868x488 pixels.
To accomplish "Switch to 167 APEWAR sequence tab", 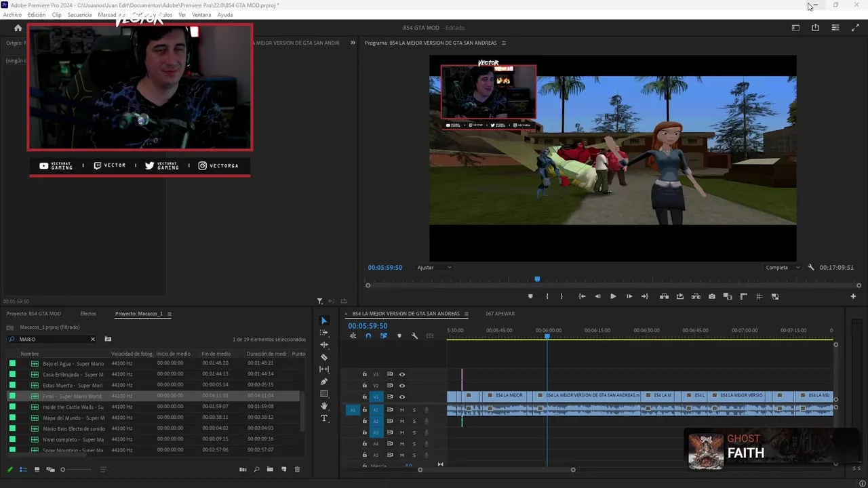I will [500, 314].
